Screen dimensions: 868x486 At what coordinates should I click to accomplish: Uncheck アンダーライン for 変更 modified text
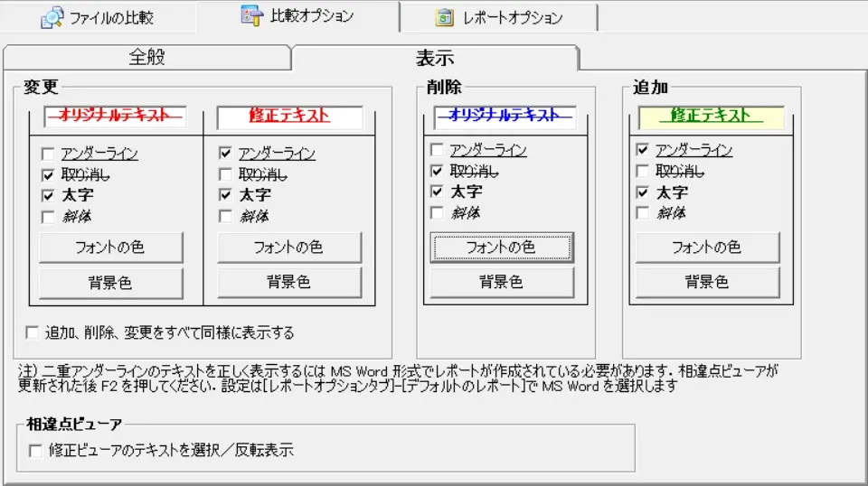tap(225, 154)
